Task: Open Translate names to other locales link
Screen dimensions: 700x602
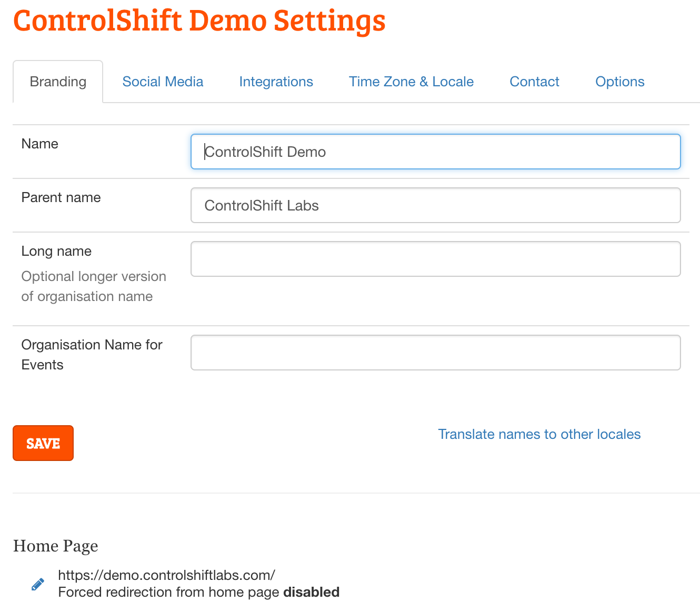Action: click(539, 434)
